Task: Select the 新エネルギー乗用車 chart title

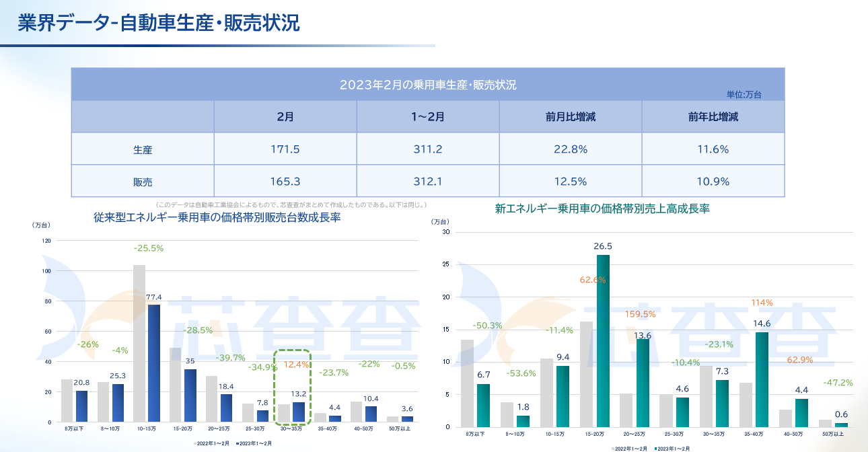Action: pyautogui.click(x=602, y=209)
